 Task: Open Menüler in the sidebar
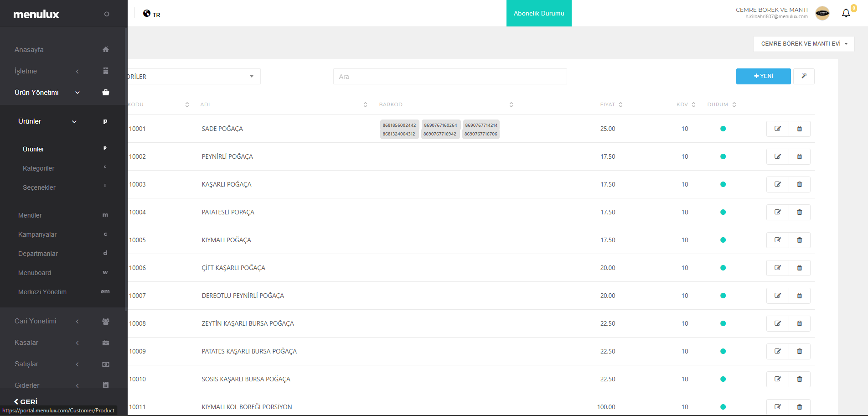pos(30,215)
